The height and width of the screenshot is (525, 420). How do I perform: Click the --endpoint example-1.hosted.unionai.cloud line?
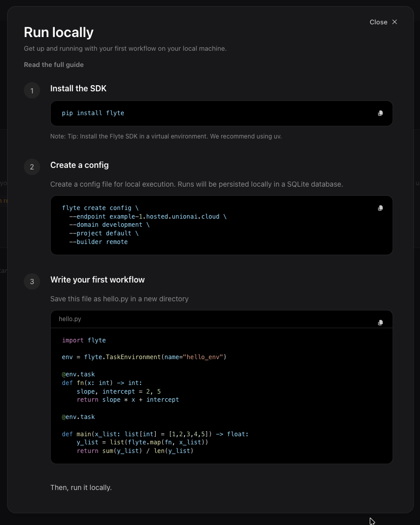point(148,216)
